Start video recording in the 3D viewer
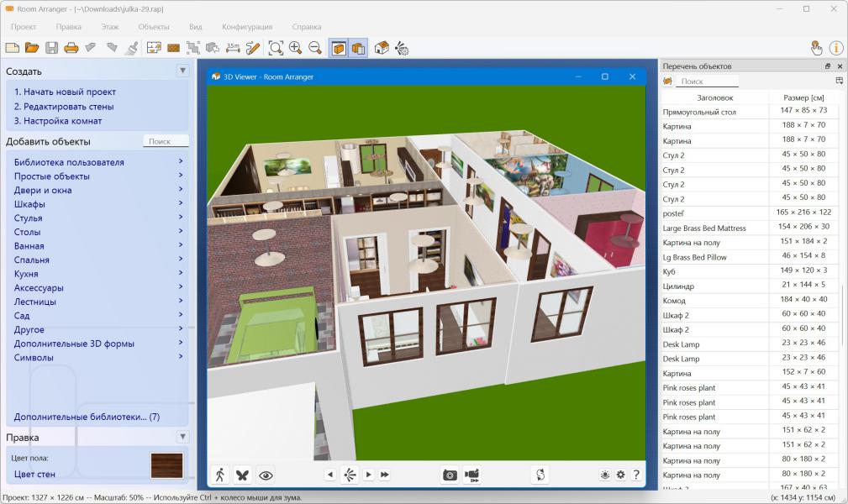848x504 pixels. coord(472,475)
